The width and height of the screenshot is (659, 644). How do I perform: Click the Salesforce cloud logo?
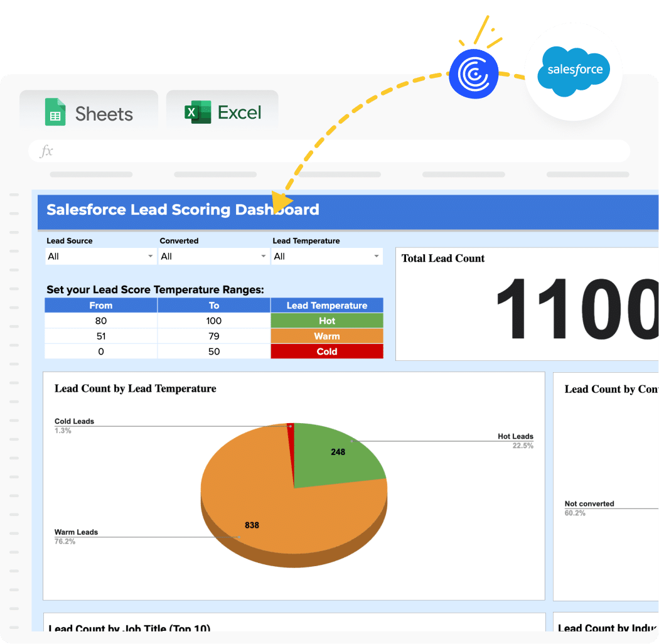574,71
